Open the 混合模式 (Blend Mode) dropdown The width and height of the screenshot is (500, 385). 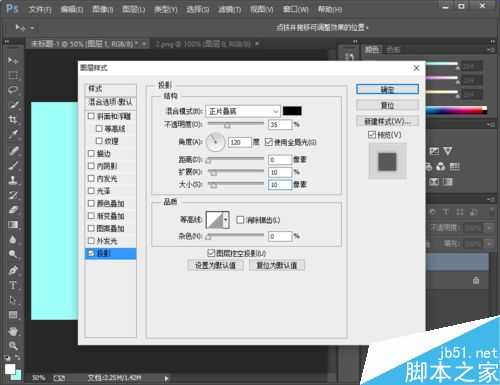coord(243,111)
